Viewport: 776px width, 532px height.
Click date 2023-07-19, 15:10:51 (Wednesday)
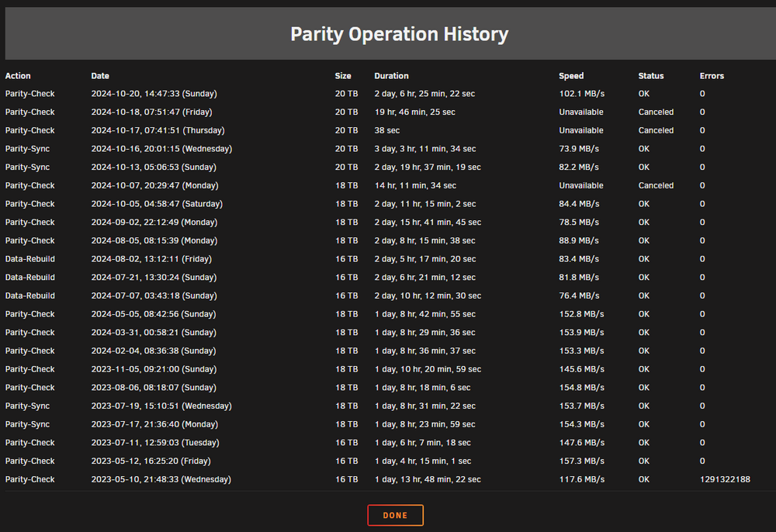click(161, 406)
